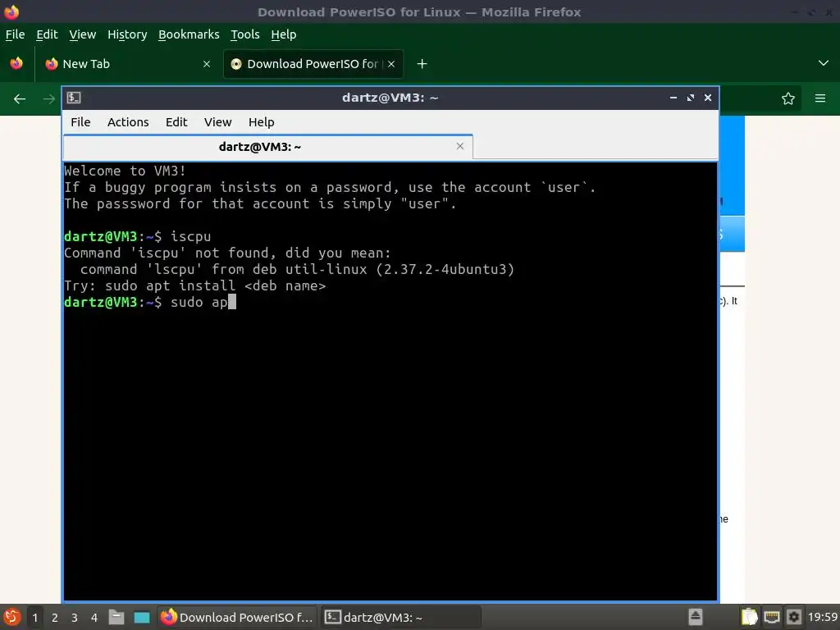Screen dimensions: 840x630
Task: Click the 'Welcome to VM3!' text
Action: 125,171
